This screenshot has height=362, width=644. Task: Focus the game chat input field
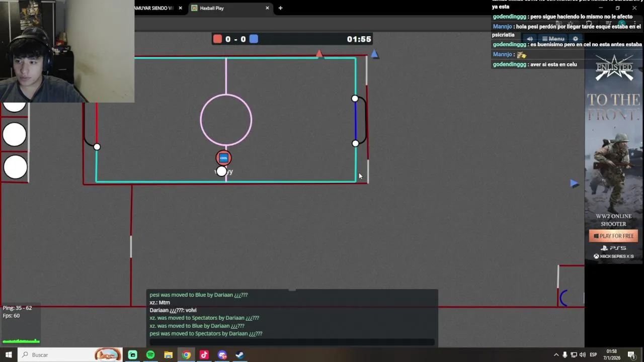tap(292, 342)
